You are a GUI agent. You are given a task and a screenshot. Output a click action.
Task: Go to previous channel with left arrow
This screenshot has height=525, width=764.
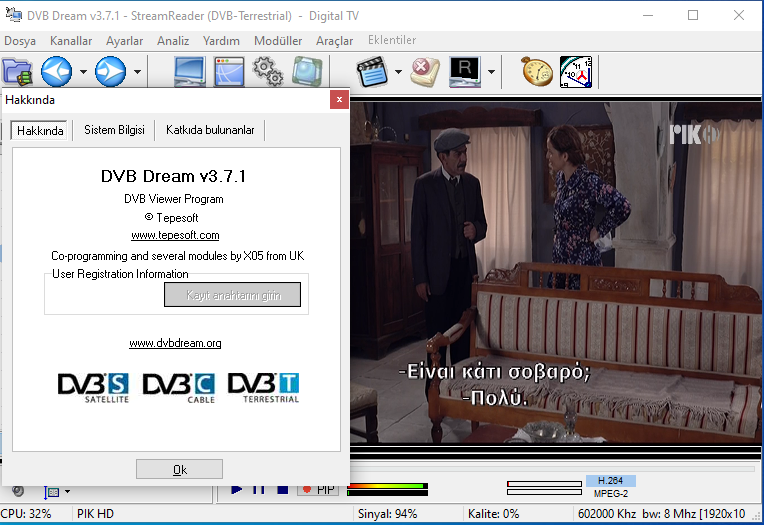(x=57, y=72)
